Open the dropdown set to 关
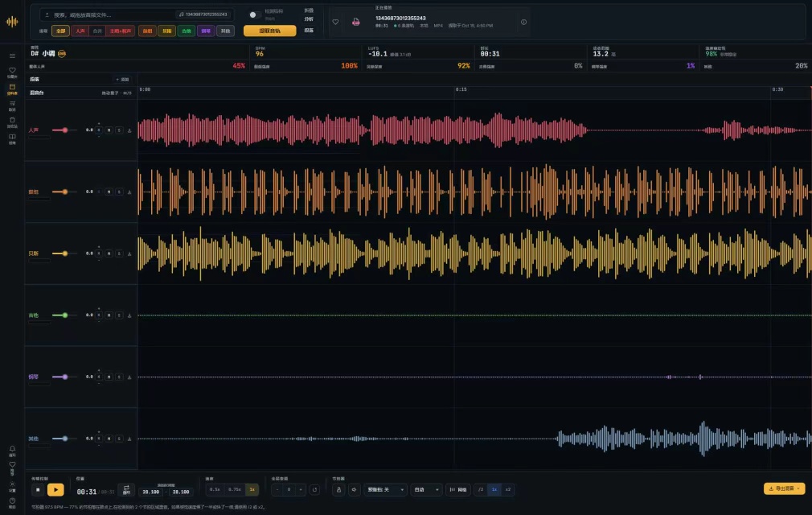 point(386,489)
